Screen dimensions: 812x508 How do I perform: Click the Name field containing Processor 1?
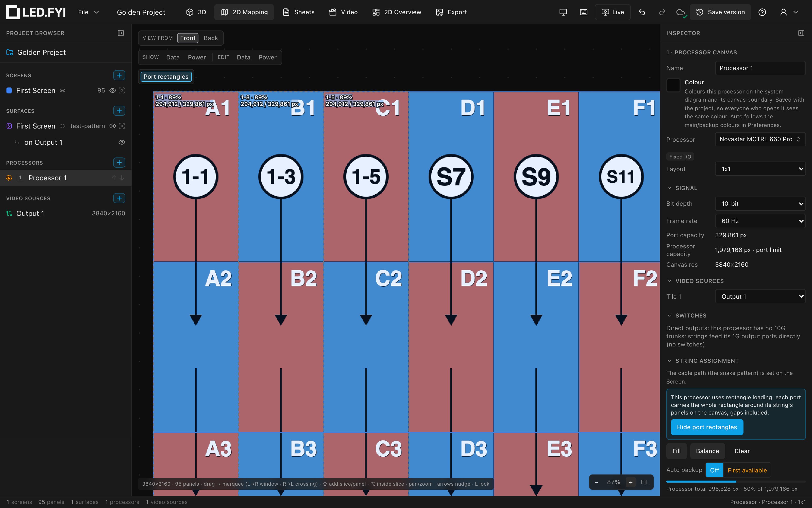(x=760, y=68)
